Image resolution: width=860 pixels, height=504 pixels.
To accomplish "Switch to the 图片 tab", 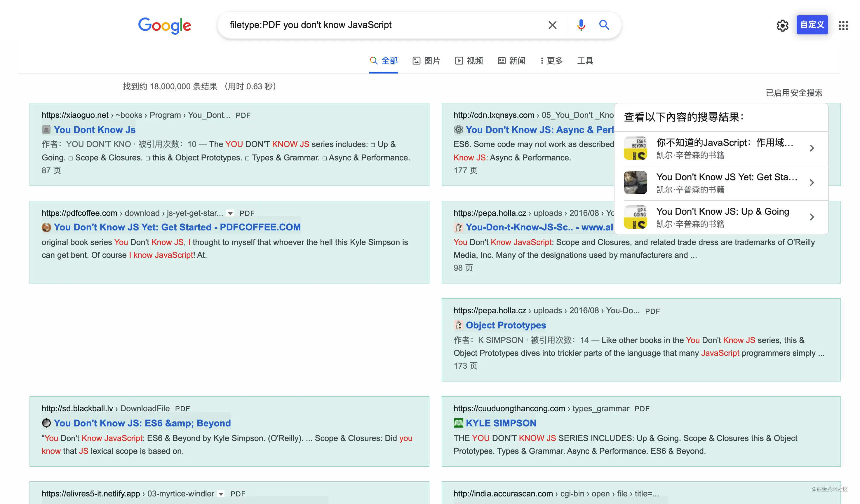I will point(426,61).
